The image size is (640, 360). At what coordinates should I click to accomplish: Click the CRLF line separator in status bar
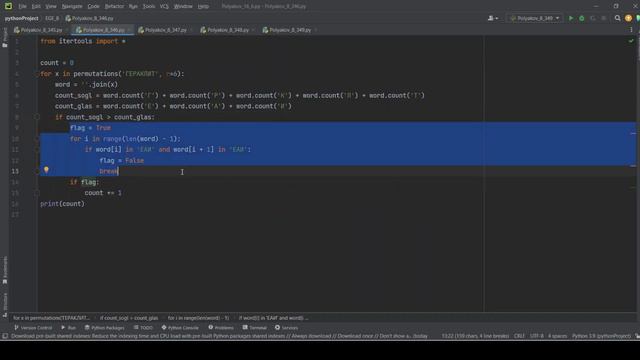pyautogui.click(x=519, y=336)
